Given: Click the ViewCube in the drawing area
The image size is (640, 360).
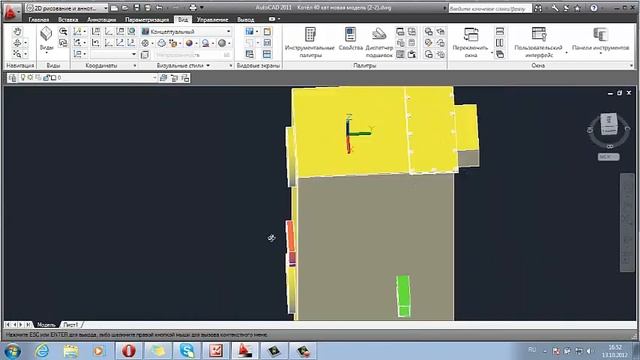Looking at the screenshot, I should 609,124.
